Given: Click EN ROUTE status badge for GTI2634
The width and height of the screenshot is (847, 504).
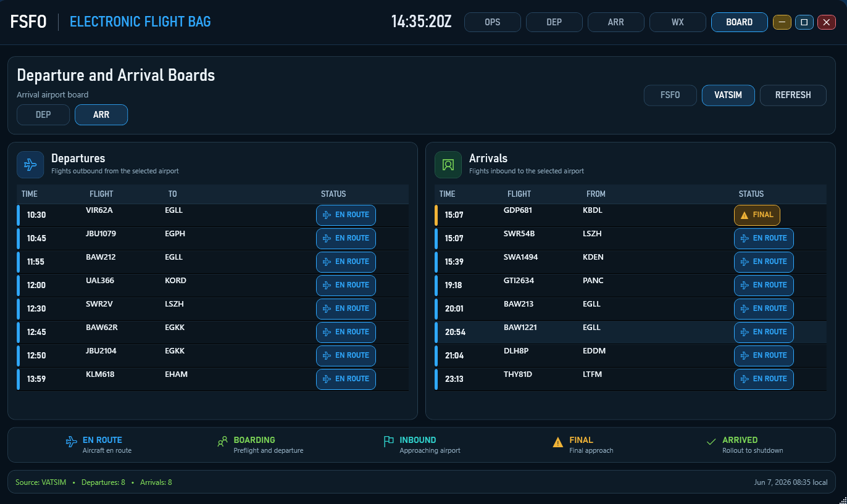Looking at the screenshot, I should pyautogui.click(x=764, y=286).
